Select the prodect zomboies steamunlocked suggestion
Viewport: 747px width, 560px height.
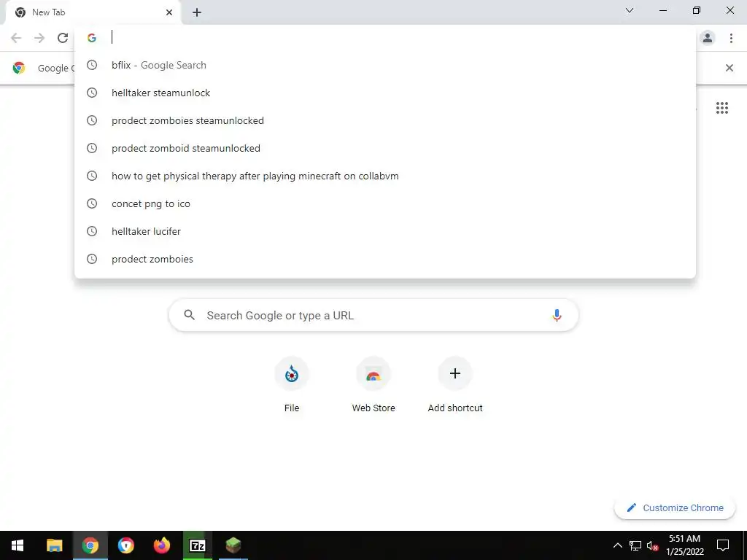[x=385, y=120]
